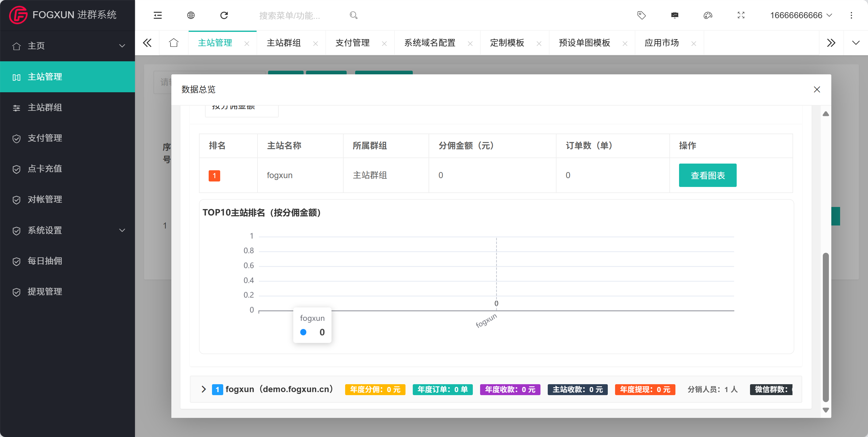Click the 年度提现: 0 元 tag
This screenshot has height=437, width=868.
coord(645,389)
